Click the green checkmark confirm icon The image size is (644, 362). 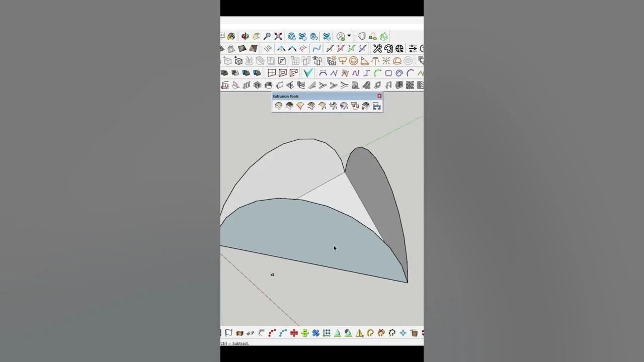[x=307, y=73]
